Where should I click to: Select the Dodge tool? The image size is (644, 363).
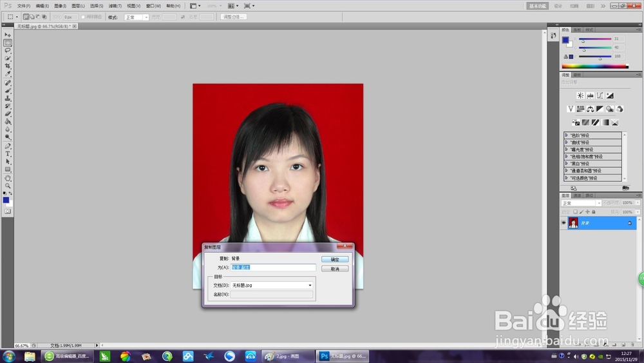pos(8,137)
